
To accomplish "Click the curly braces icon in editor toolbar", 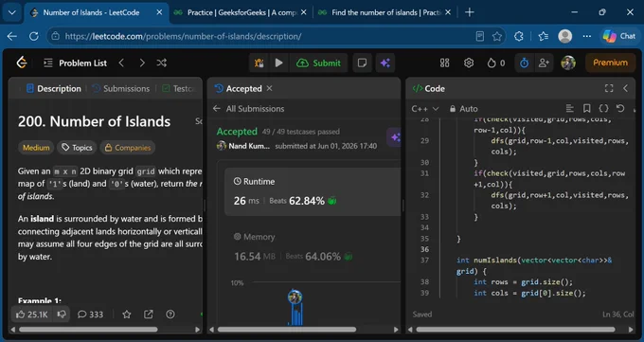I will 603,109.
